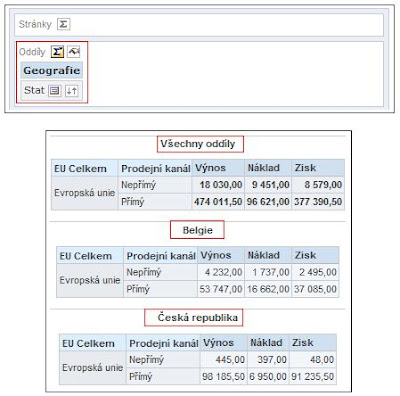Click the Stat column label
This screenshot has height=396, width=400.
tap(34, 90)
